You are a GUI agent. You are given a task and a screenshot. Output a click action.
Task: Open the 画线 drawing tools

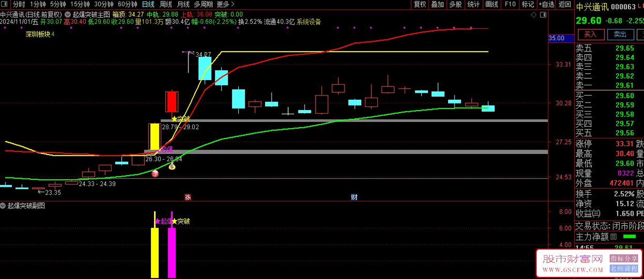pos(492,4)
